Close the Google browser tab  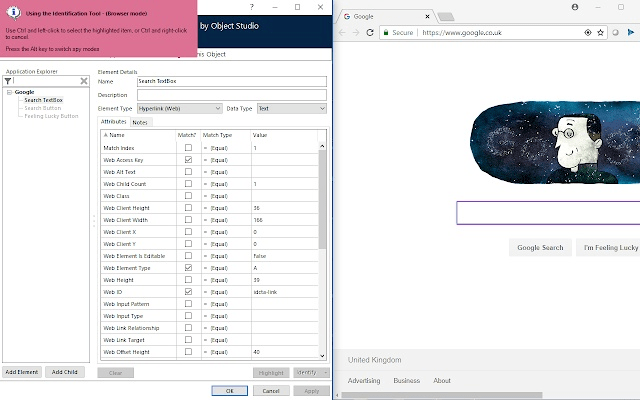click(427, 17)
